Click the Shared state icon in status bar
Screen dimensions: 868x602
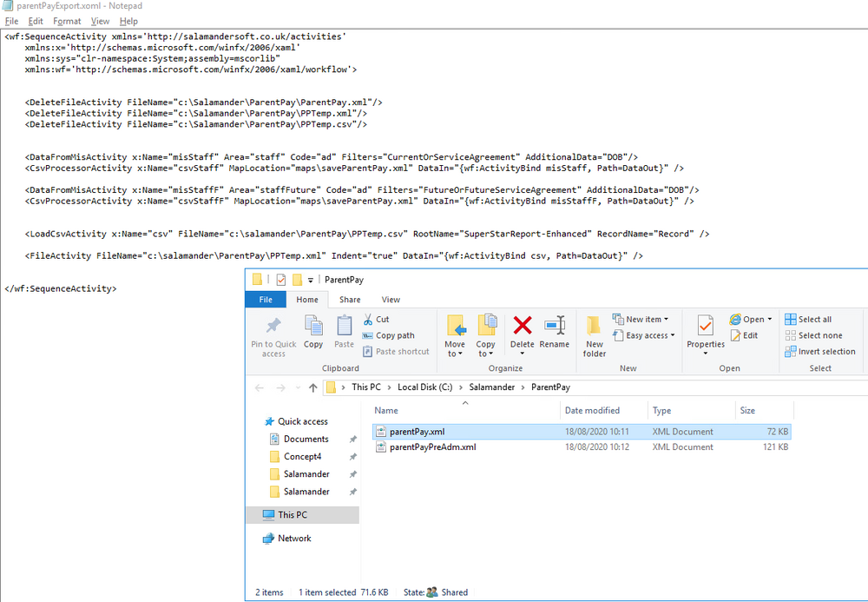pos(432,592)
